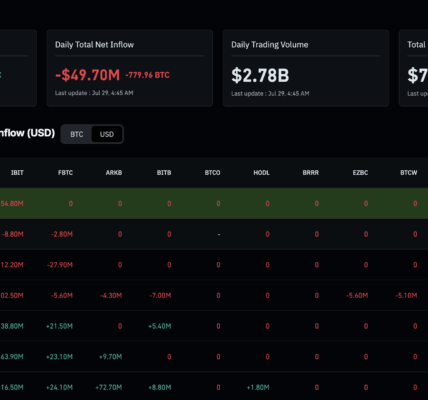
Task: Click the -$49.70M net inflow value
Action: pyautogui.click(x=87, y=75)
